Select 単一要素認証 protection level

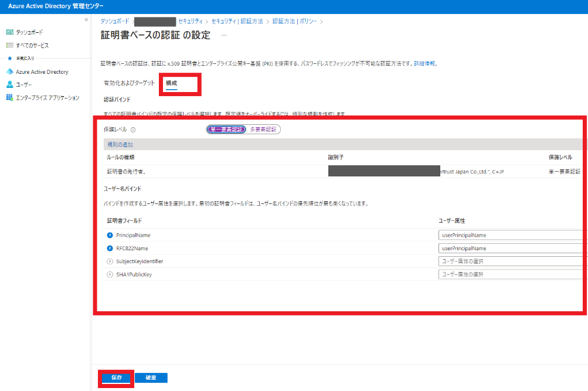point(226,130)
